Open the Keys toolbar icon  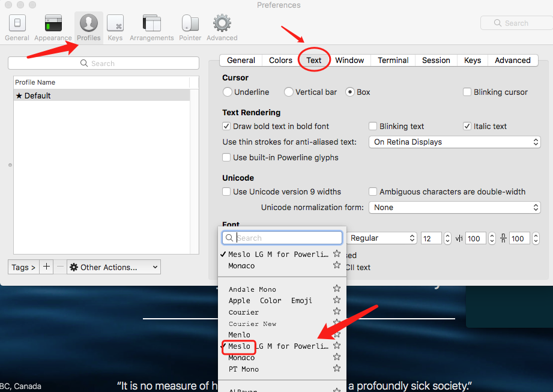(x=115, y=28)
